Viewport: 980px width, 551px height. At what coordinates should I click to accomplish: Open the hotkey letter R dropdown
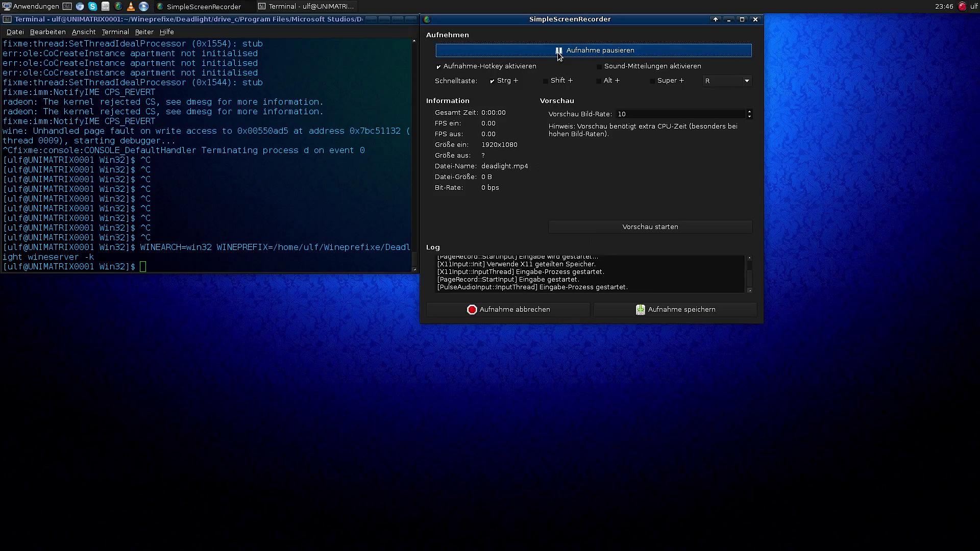(746, 81)
